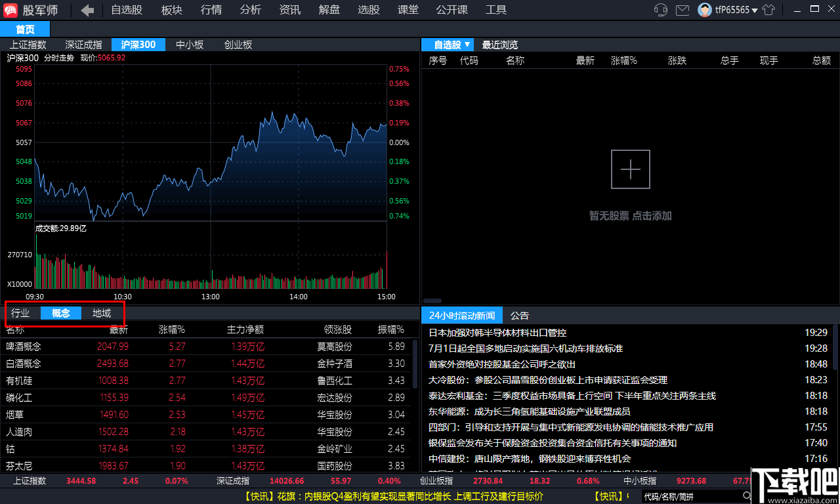Click the watchlist horizontal scrollbar thumb

pos(432,301)
